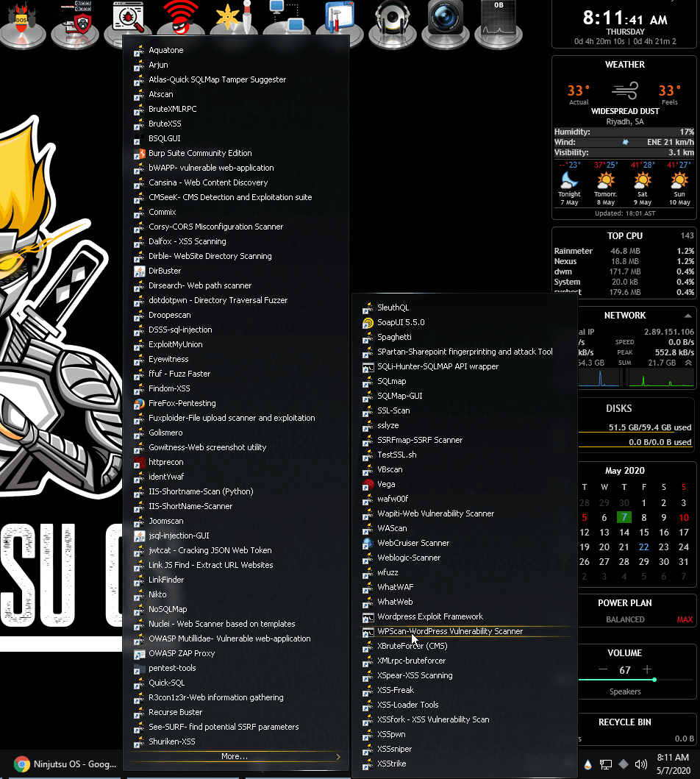Expand the network sum double-chevron
The image size is (700, 779).
point(688,363)
